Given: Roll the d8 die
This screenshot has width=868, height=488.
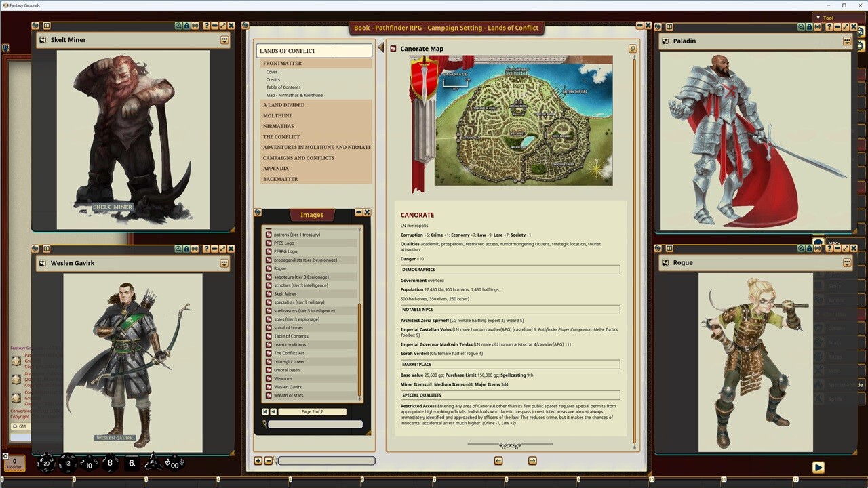Looking at the screenshot, I should click(x=109, y=463).
